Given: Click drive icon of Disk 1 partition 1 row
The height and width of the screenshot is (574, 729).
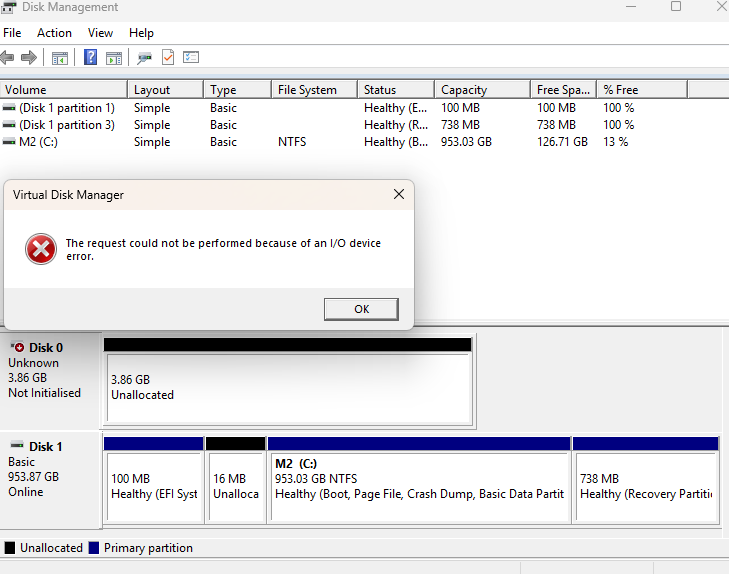Looking at the screenshot, I should click(x=9, y=108).
